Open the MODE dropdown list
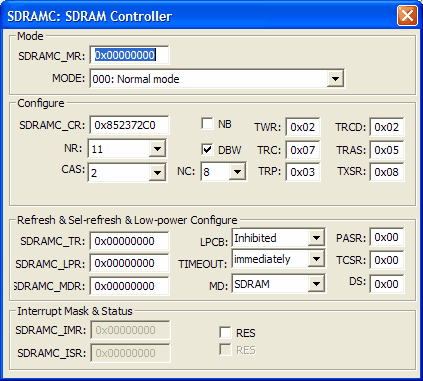Image resolution: width=423 pixels, height=381 pixels. [335, 79]
